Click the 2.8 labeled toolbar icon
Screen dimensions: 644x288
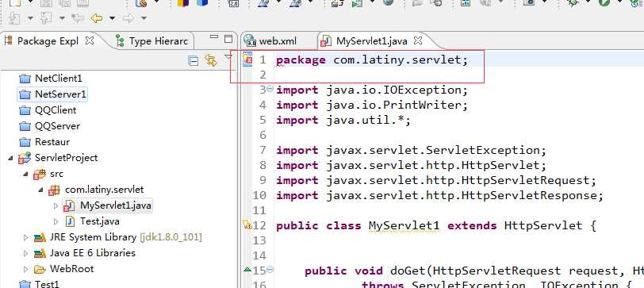point(234,3)
